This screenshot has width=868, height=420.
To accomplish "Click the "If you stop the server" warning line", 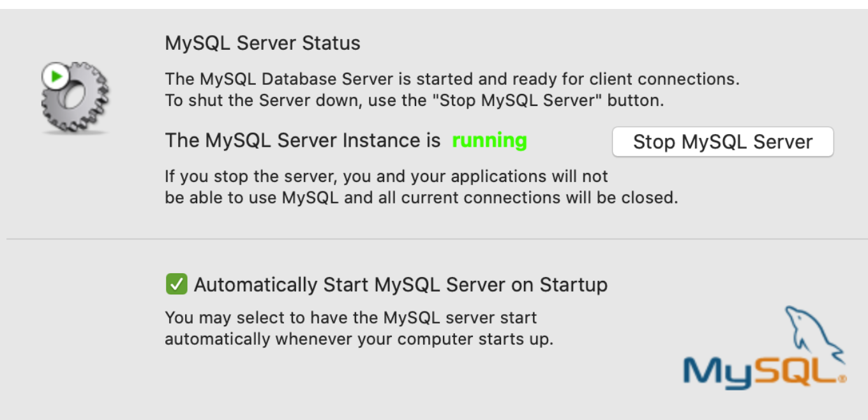I will [385, 176].
